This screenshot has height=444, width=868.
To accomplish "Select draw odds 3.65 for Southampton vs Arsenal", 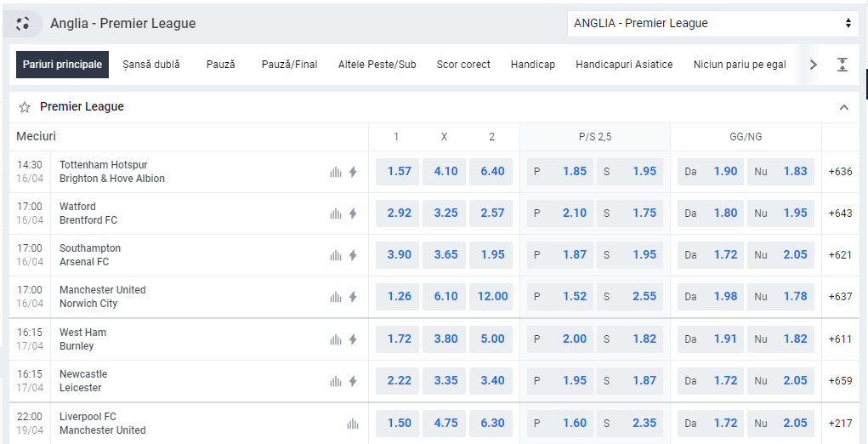I will click(x=445, y=255).
